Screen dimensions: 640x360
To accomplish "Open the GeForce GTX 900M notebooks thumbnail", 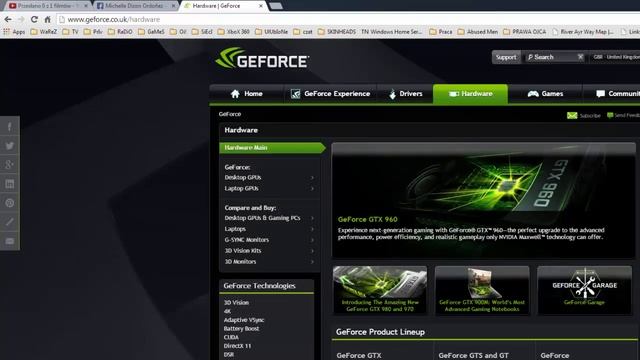I will click(x=482, y=290).
